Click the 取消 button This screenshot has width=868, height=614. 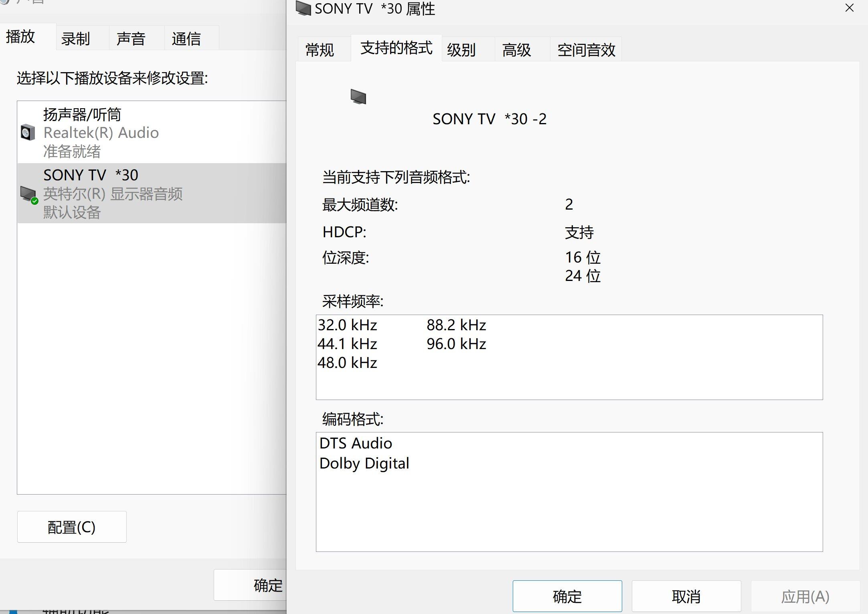(x=686, y=596)
